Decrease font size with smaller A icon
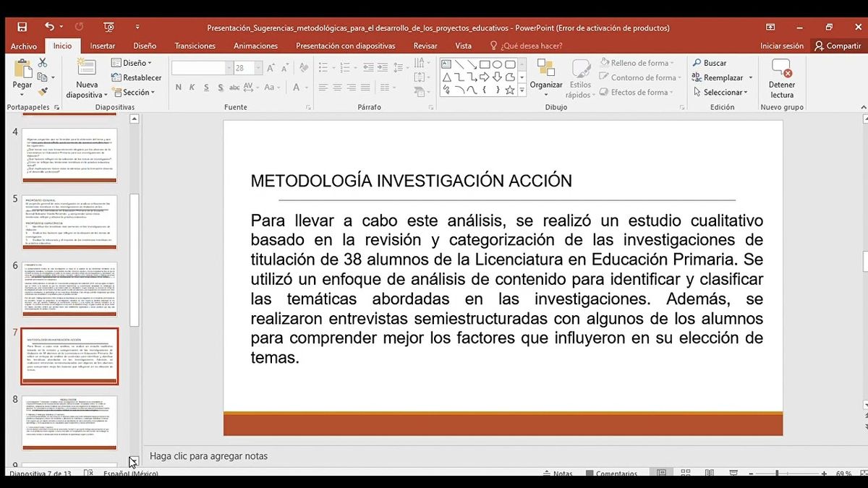The width and height of the screenshot is (868, 488). tap(285, 68)
